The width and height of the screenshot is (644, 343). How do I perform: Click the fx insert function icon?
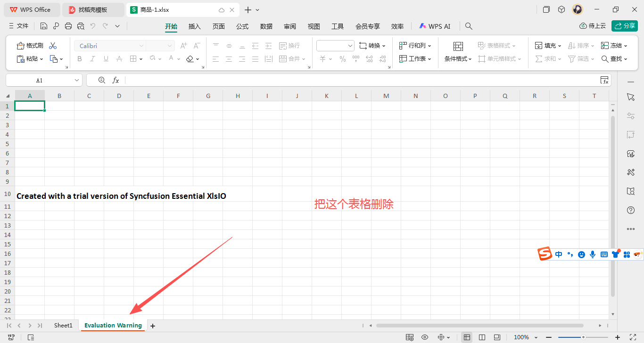pos(116,81)
